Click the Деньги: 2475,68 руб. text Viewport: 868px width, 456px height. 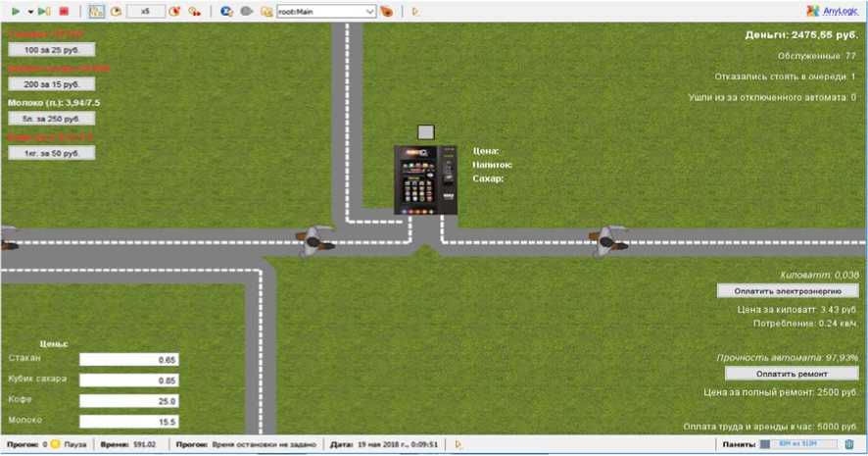pyautogui.click(x=801, y=35)
